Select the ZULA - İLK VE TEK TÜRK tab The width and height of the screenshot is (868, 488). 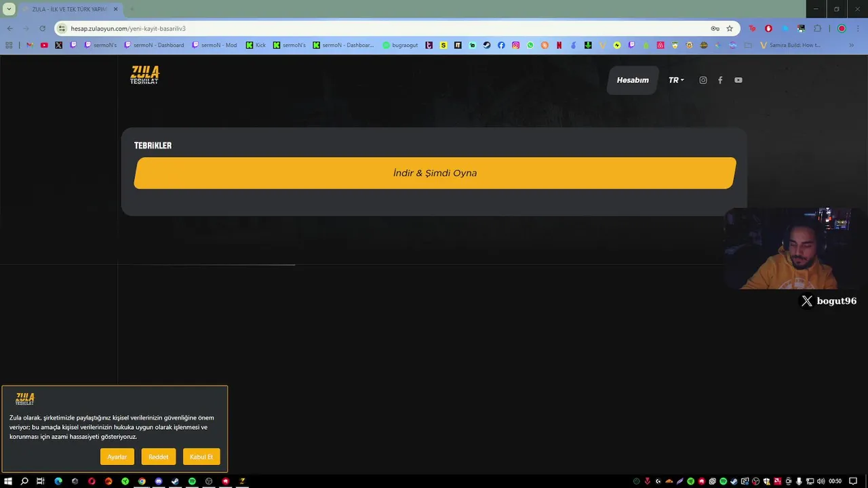(x=69, y=9)
